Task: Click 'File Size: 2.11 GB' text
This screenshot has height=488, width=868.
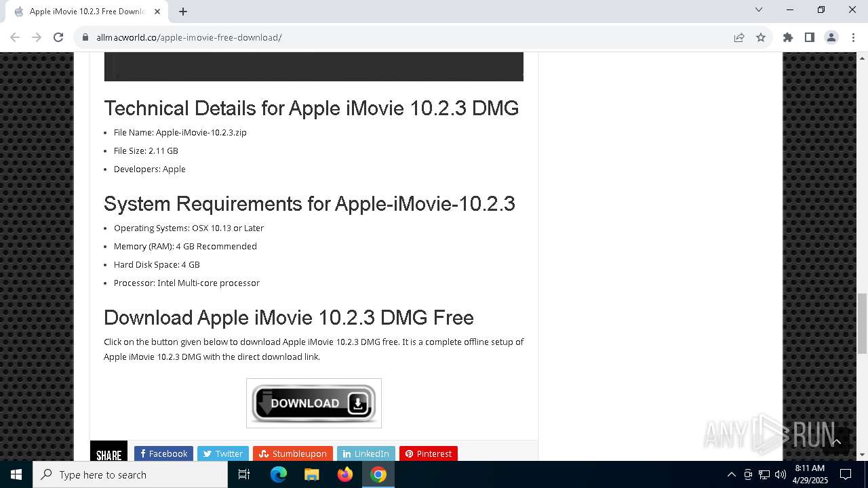Action: (x=146, y=150)
